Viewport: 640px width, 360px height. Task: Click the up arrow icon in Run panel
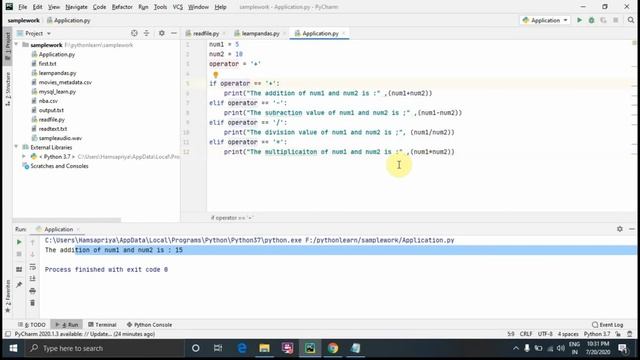(x=33, y=242)
